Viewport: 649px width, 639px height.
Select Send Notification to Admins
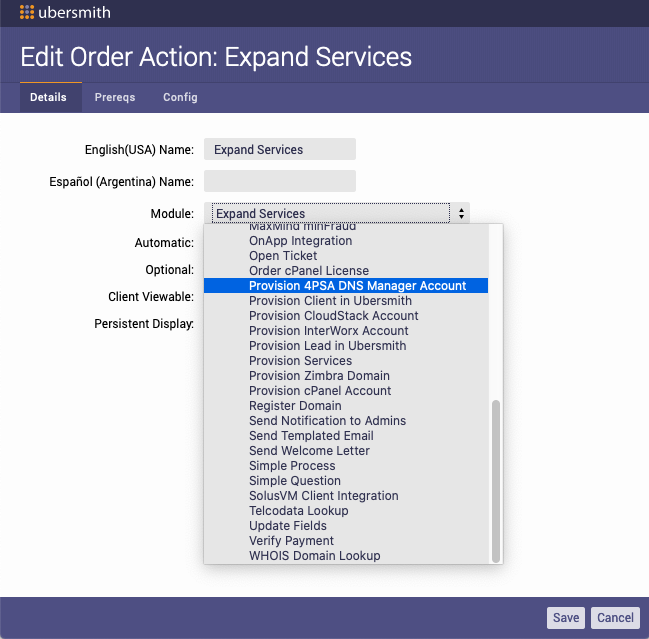point(346,420)
